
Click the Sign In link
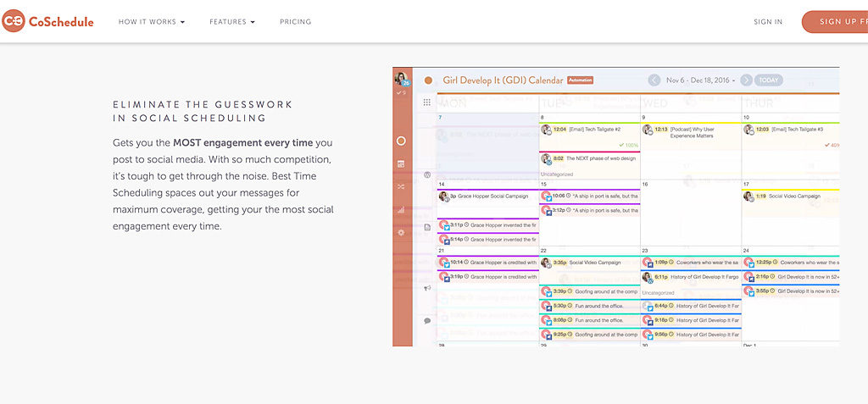pyautogui.click(x=768, y=22)
